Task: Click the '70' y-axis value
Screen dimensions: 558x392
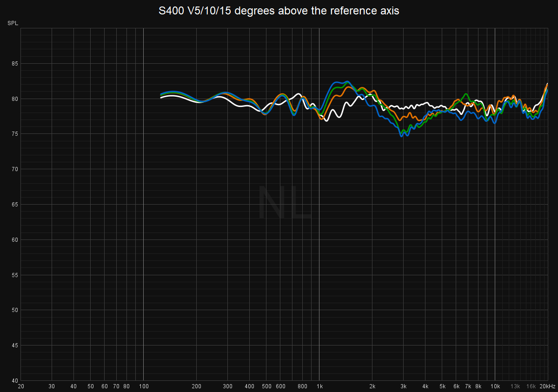Action: tap(14, 169)
